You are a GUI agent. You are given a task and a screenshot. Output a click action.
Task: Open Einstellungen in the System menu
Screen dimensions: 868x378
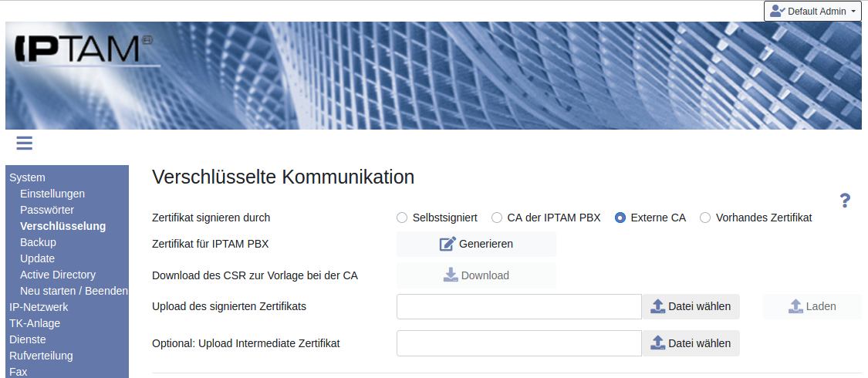(x=52, y=194)
